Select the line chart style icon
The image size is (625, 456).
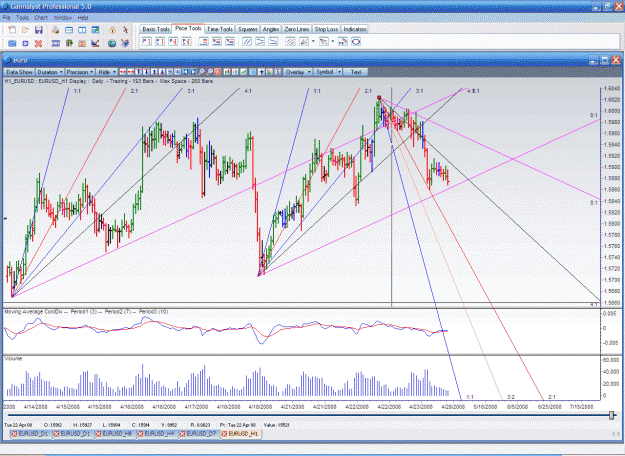coord(243,72)
